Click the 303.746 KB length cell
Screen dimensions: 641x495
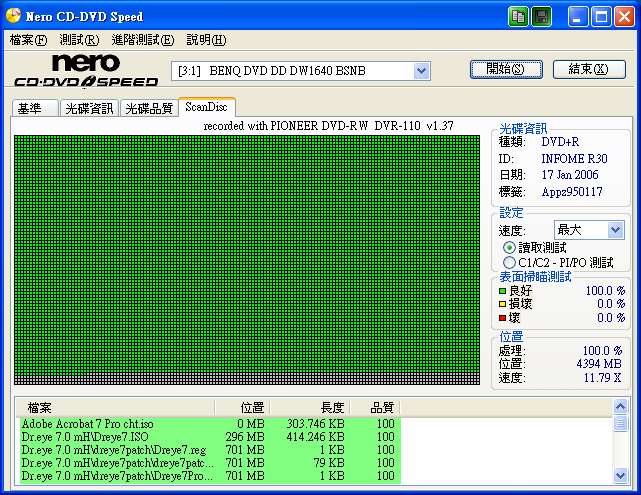coord(316,424)
